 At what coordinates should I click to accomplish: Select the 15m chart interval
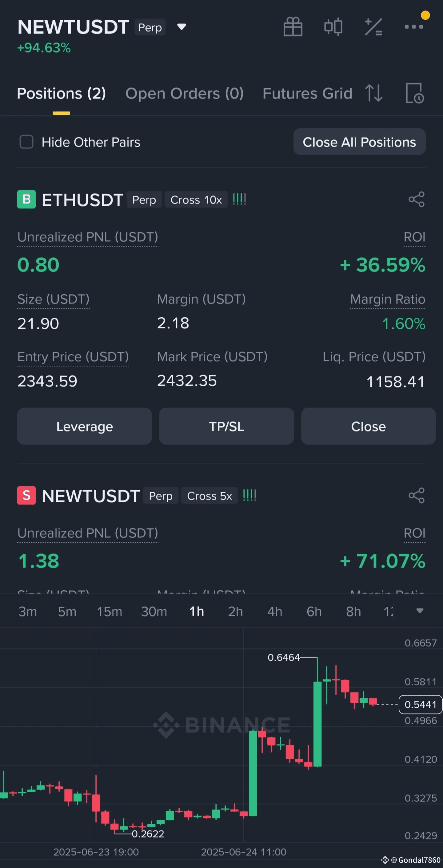[110, 611]
